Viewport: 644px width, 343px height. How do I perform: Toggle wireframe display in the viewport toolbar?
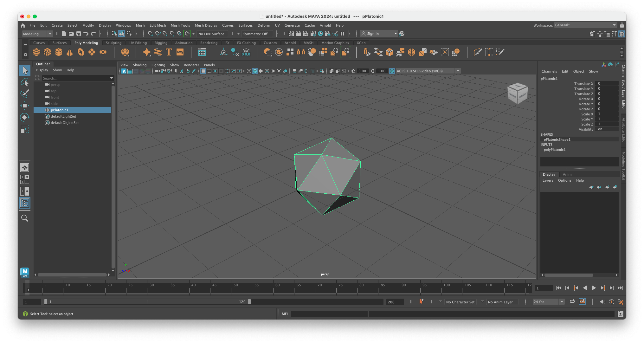249,71
